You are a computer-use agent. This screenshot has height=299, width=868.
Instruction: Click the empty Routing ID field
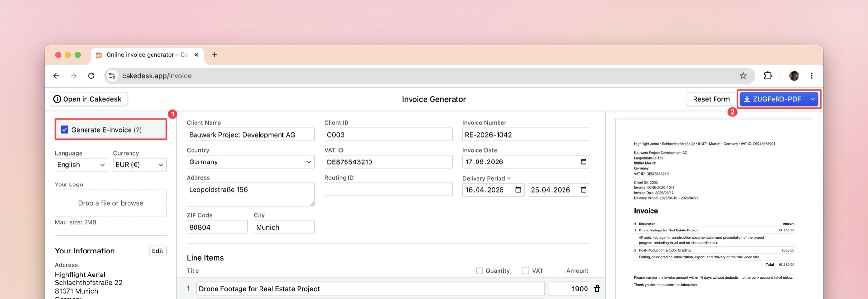coord(389,189)
